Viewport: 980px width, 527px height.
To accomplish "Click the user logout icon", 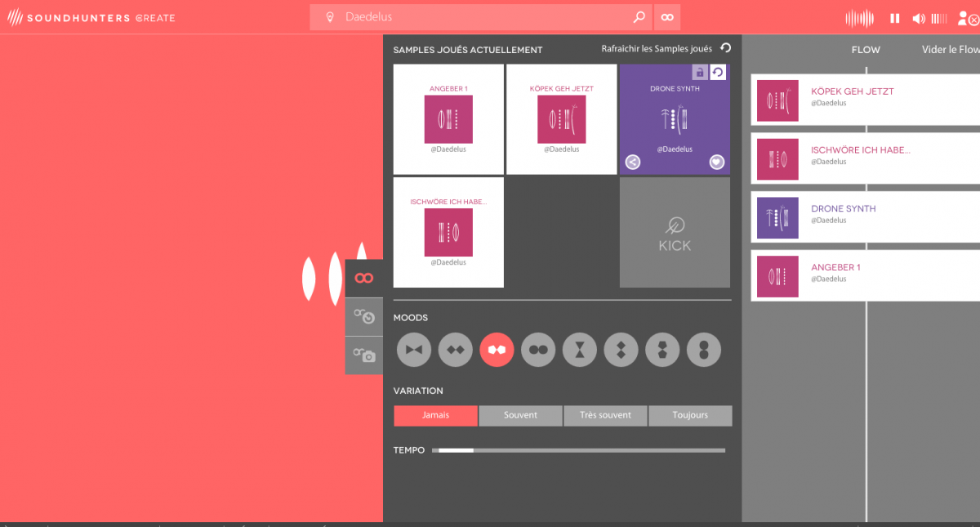I will (x=968, y=18).
